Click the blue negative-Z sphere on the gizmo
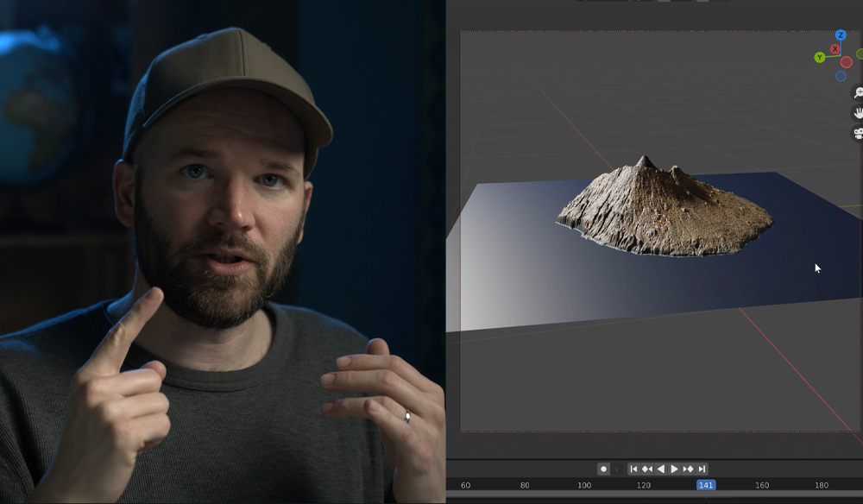 841,75
